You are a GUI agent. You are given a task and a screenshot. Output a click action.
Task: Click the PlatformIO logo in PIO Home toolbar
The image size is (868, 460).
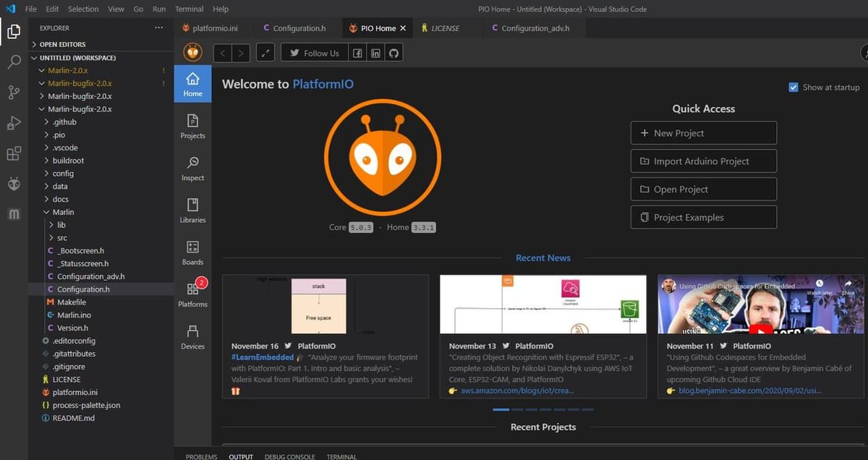pyautogui.click(x=192, y=53)
